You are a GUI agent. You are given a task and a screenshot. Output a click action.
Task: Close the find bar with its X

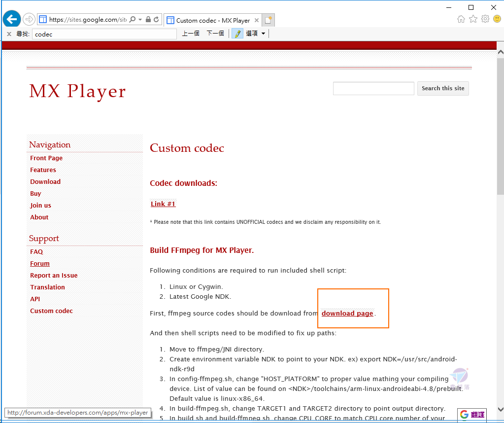pyautogui.click(x=9, y=34)
